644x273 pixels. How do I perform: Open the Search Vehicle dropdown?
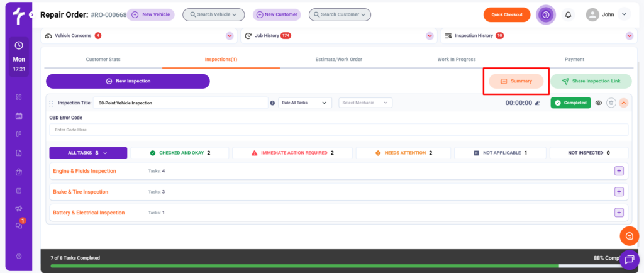pyautogui.click(x=214, y=14)
